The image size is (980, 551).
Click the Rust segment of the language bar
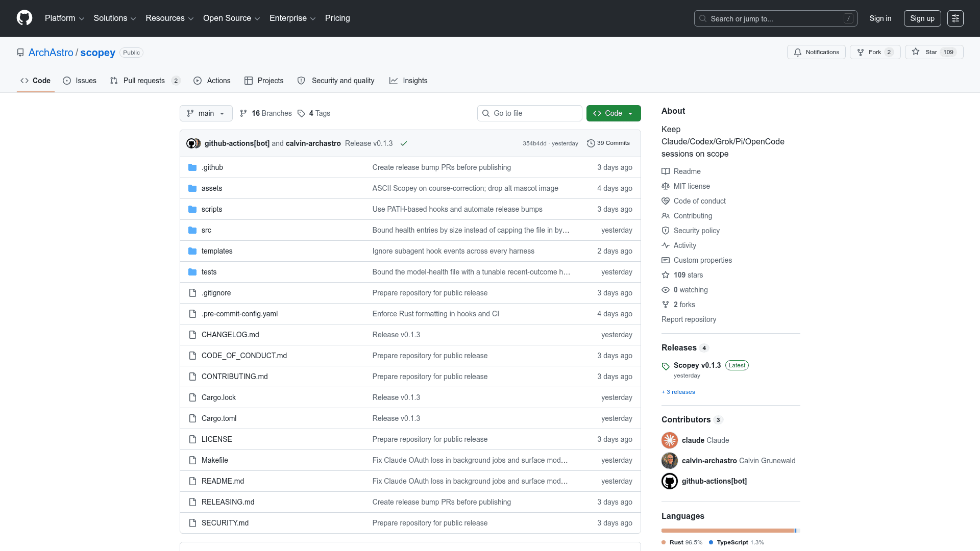tap(727, 531)
